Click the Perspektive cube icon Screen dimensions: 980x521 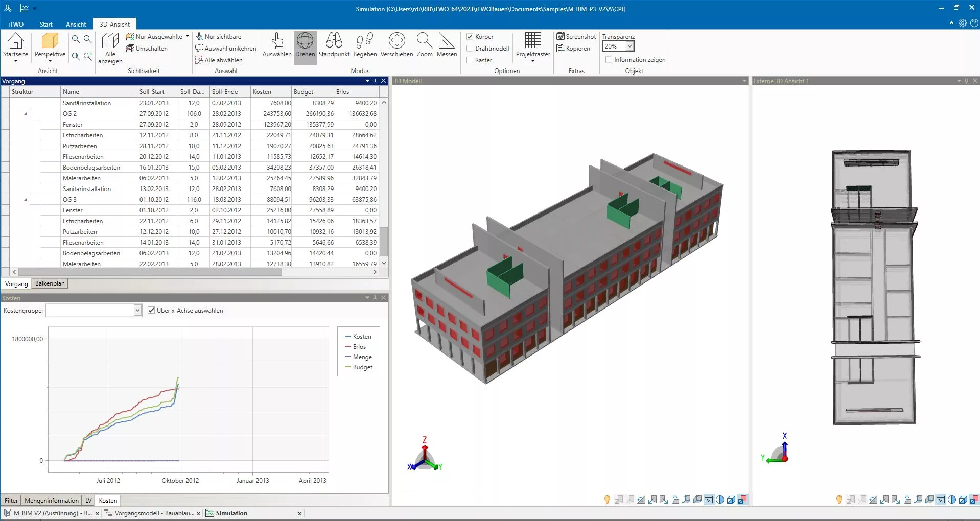[50, 41]
